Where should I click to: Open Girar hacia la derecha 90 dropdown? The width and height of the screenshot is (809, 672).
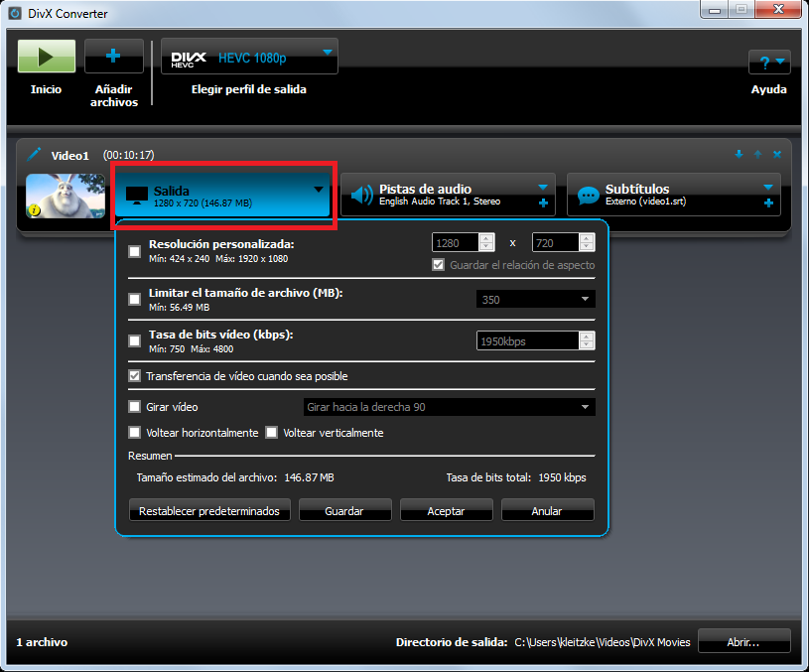(450, 407)
